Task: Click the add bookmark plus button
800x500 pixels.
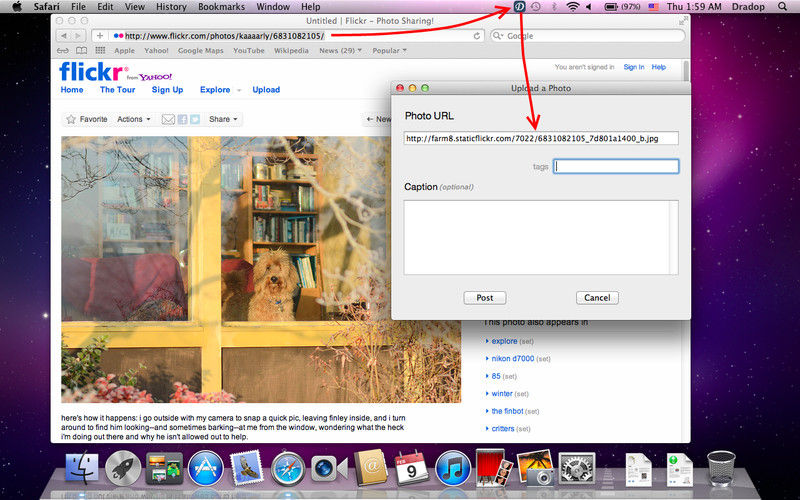Action: tap(99, 36)
